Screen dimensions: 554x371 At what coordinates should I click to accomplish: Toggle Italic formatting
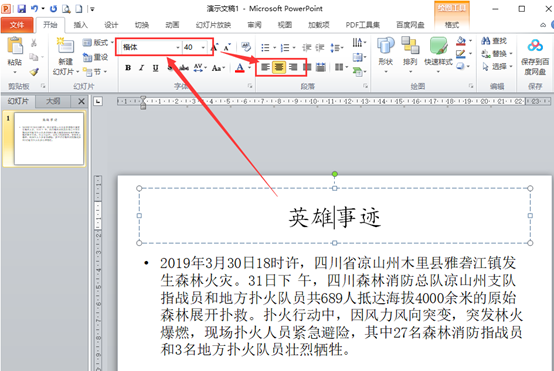tap(142, 68)
